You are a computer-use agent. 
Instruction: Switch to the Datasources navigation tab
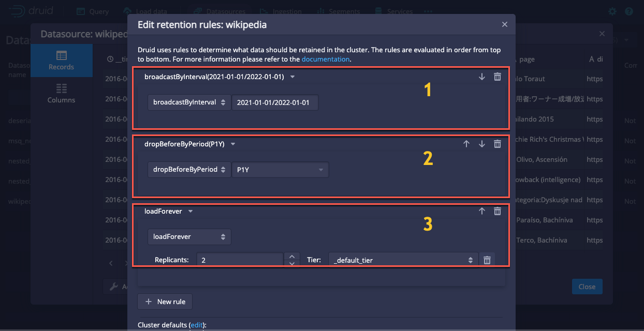(219, 11)
